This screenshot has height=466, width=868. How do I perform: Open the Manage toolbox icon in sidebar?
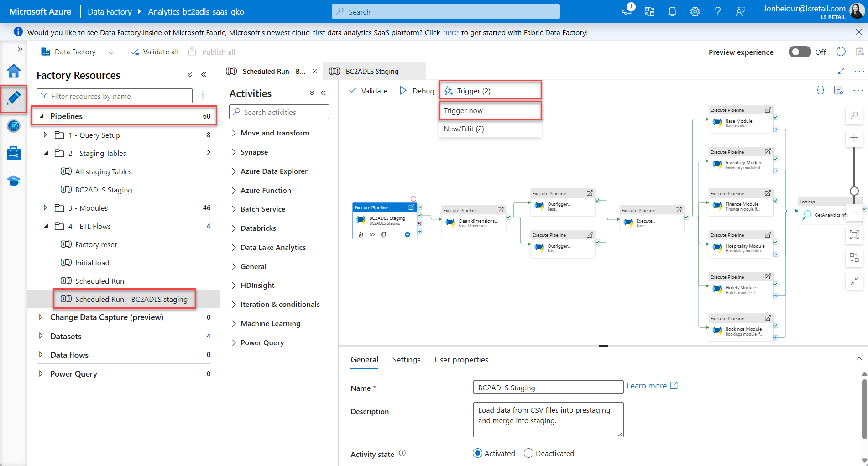click(14, 153)
